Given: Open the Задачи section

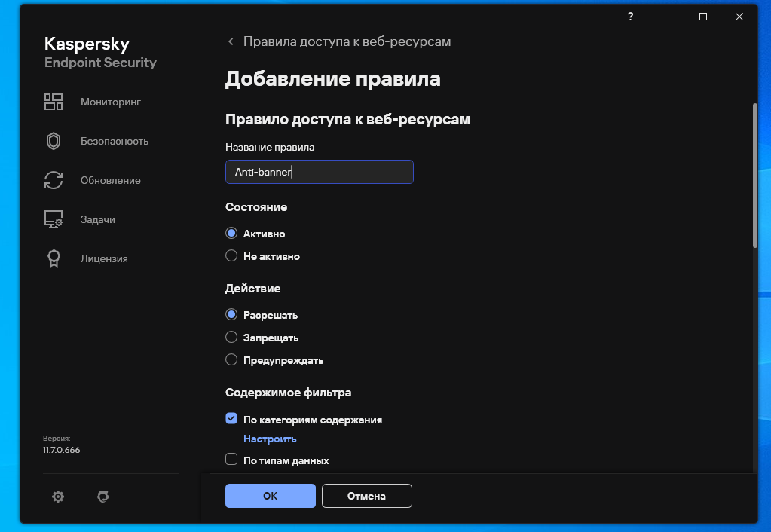Looking at the screenshot, I should tap(98, 219).
